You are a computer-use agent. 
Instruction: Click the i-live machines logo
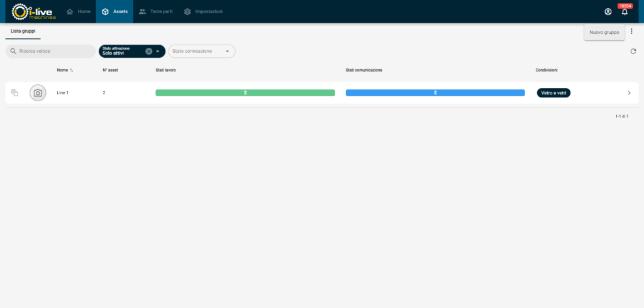point(34,11)
